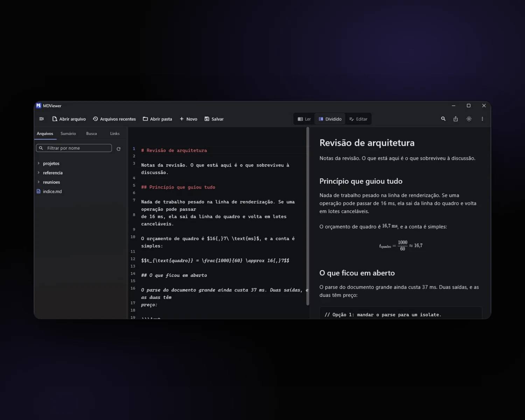The image size is (525, 420).
Task: Click the Abrir arquivo button
Action: pyautogui.click(x=69, y=119)
